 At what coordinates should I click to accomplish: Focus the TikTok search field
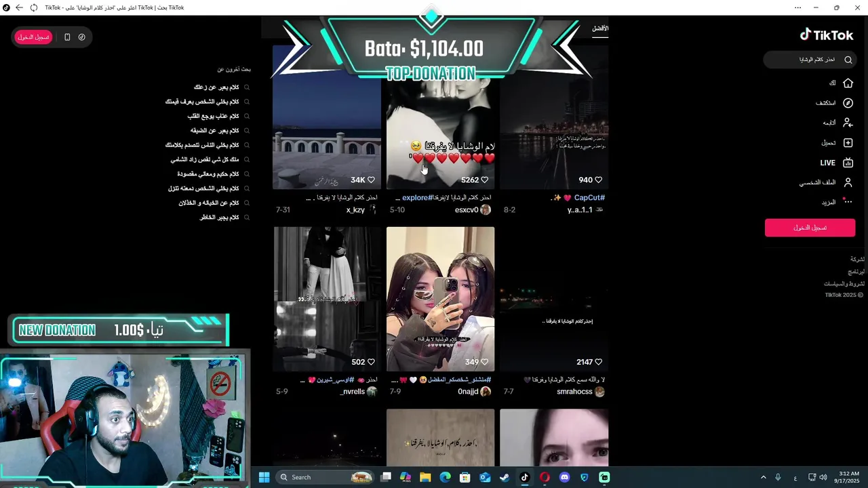point(810,60)
